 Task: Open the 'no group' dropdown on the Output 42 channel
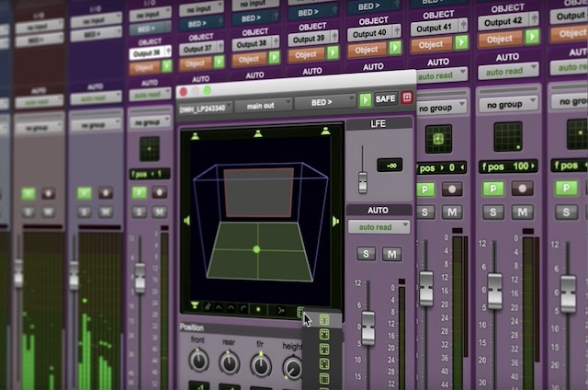[x=508, y=105]
